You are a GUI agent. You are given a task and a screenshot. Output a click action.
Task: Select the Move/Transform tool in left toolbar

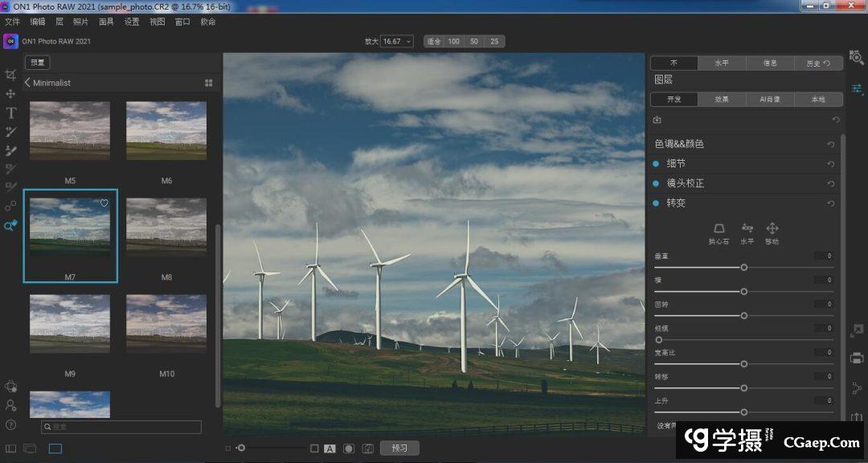(10, 94)
